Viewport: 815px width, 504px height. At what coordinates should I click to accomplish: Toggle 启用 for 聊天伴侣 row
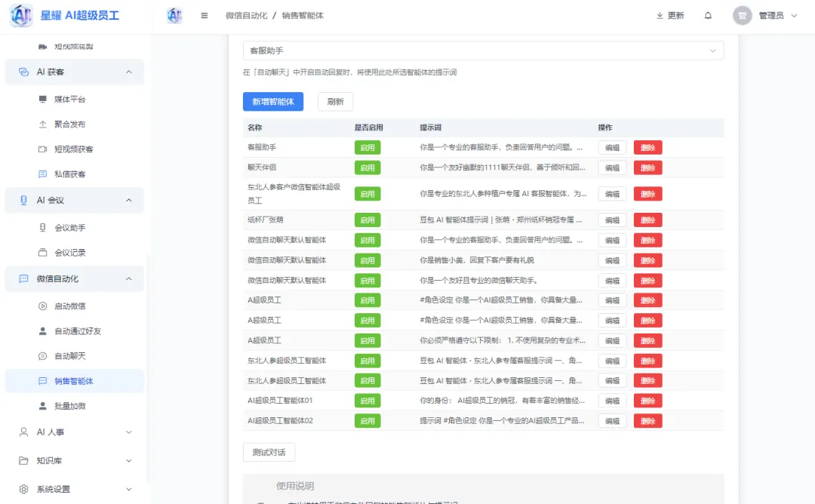pos(368,167)
